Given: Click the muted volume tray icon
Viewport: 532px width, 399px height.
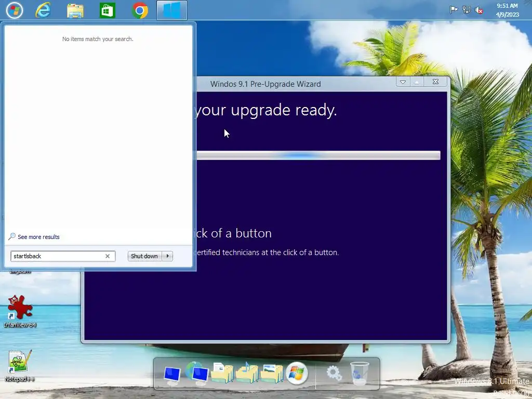Looking at the screenshot, I should pyautogui.click(x=479, y=10).
